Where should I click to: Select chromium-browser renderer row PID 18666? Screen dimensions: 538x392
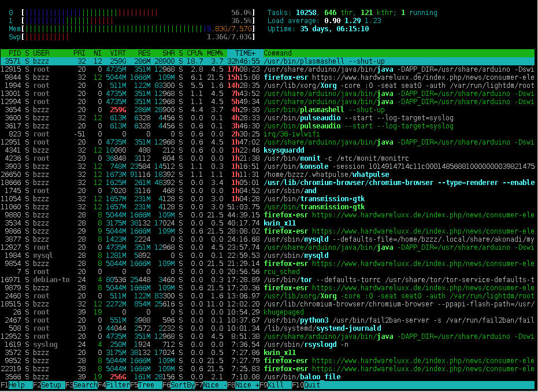pyautogui.click(x=268, y=183)
